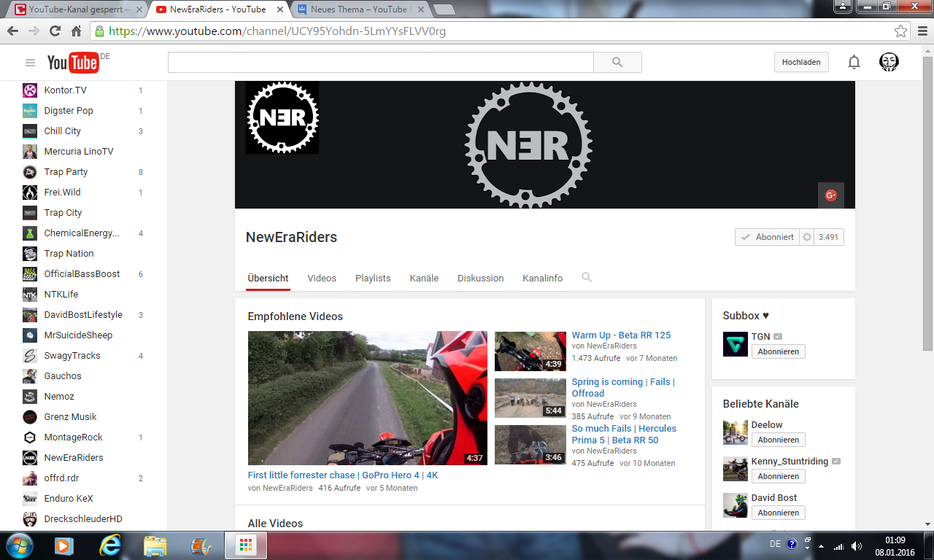Viewport: 934px width, 560px height.
Task: Bookmark page with star icon
Action: 901,31
